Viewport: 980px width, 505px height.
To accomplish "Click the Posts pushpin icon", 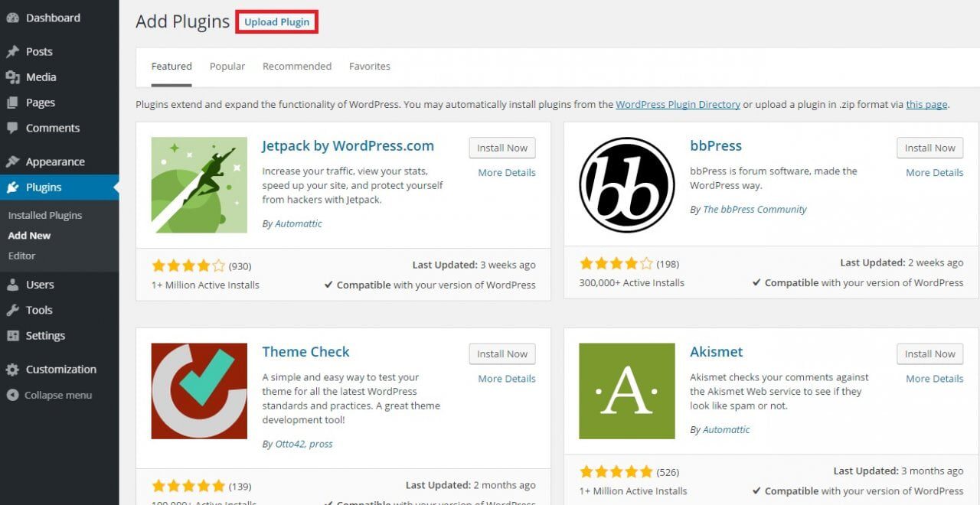I will coord(12,51).
